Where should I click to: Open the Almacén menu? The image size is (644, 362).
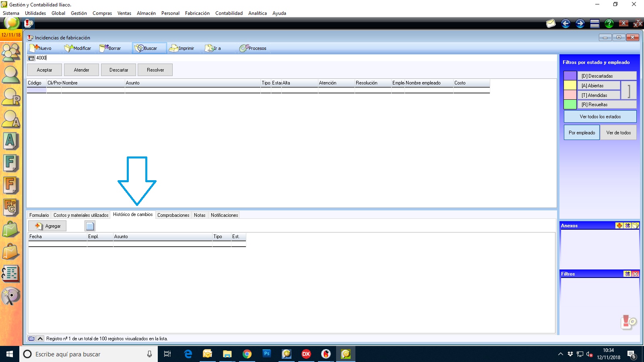[x=146, y=13]
